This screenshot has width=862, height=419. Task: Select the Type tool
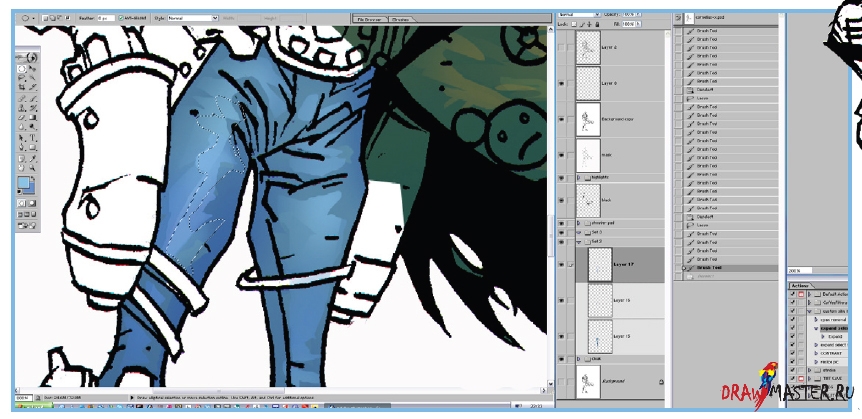pyautogui.click(x=33, y=137)
